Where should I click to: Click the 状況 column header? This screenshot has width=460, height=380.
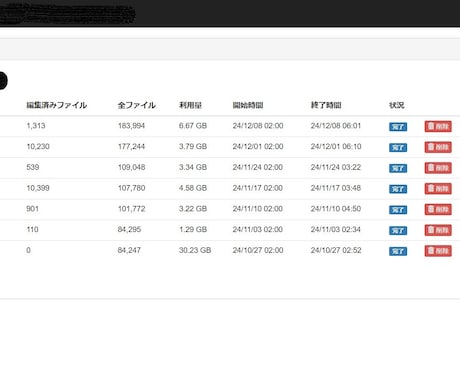pos(397,105)
